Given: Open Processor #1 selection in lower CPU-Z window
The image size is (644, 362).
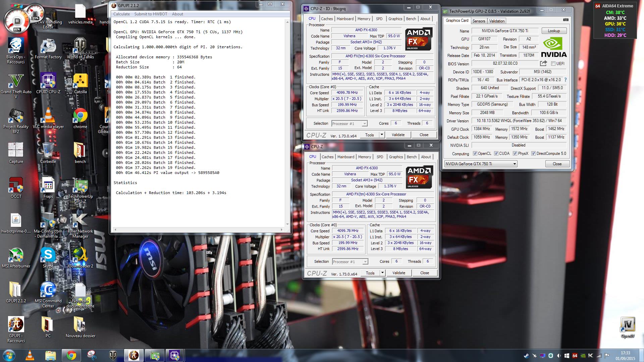Looking at the screenshot, I should [350, 262].
